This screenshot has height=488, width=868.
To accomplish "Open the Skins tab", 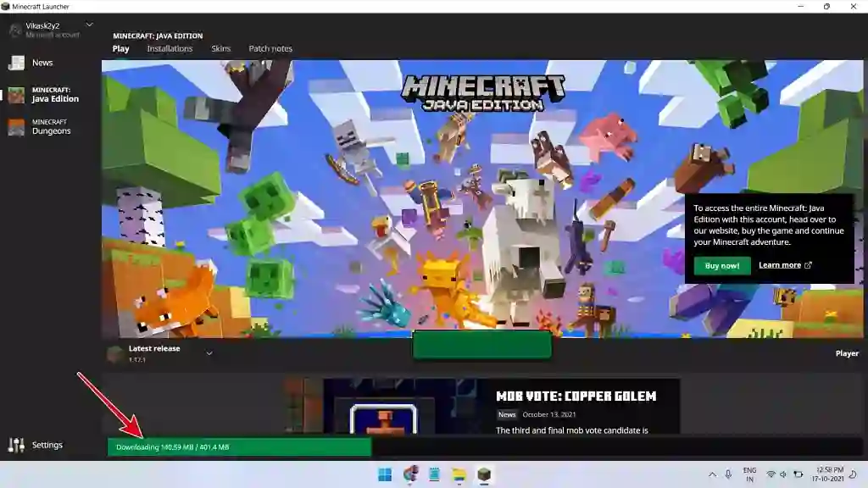I will point(220,48).
